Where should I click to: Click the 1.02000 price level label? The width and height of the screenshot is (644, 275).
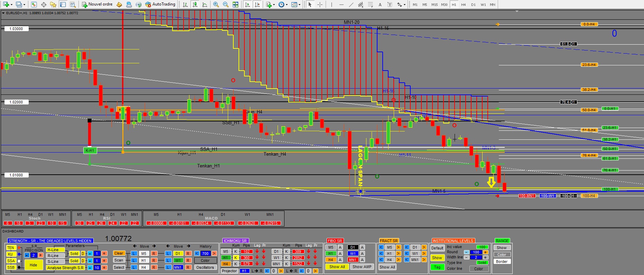pos(16,102)
